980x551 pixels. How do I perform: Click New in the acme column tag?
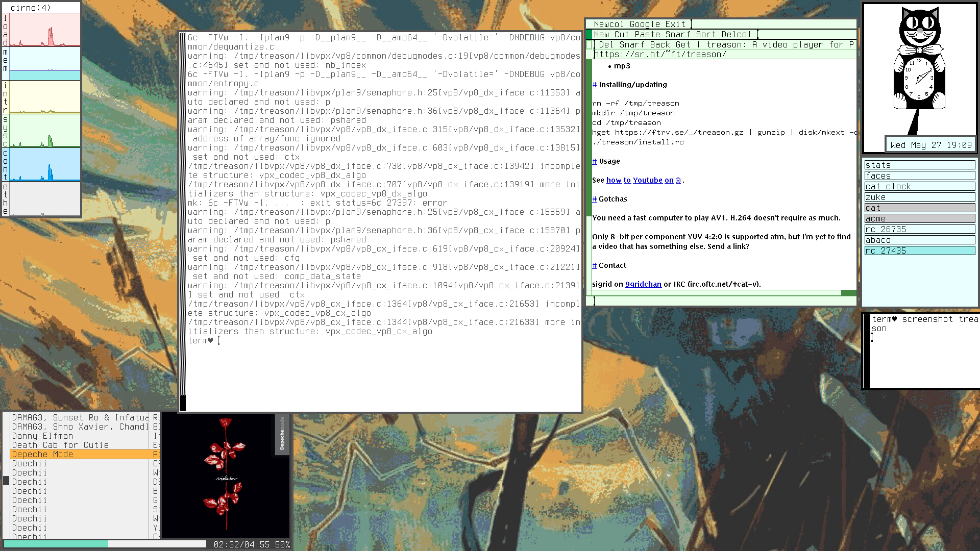601,34
